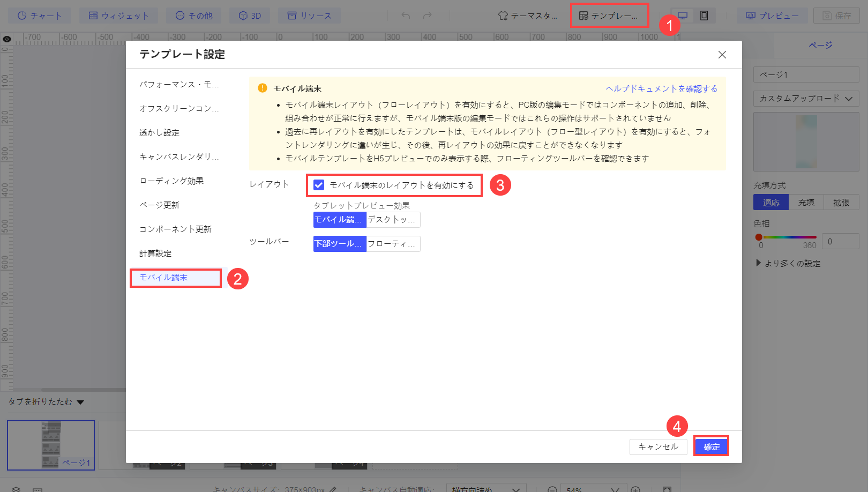Image resolution: width=868 pixels, height=492 pixels.
Task: Click the 3D components icon
Action: (250, 15)
